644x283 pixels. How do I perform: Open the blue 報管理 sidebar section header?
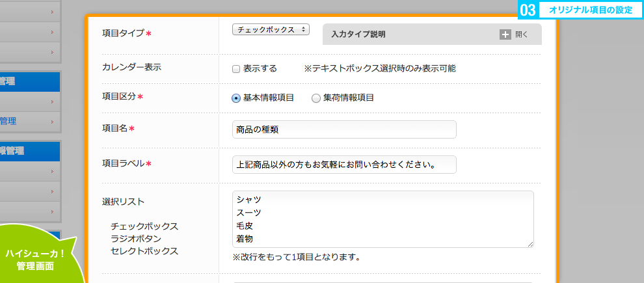(30, 151)
